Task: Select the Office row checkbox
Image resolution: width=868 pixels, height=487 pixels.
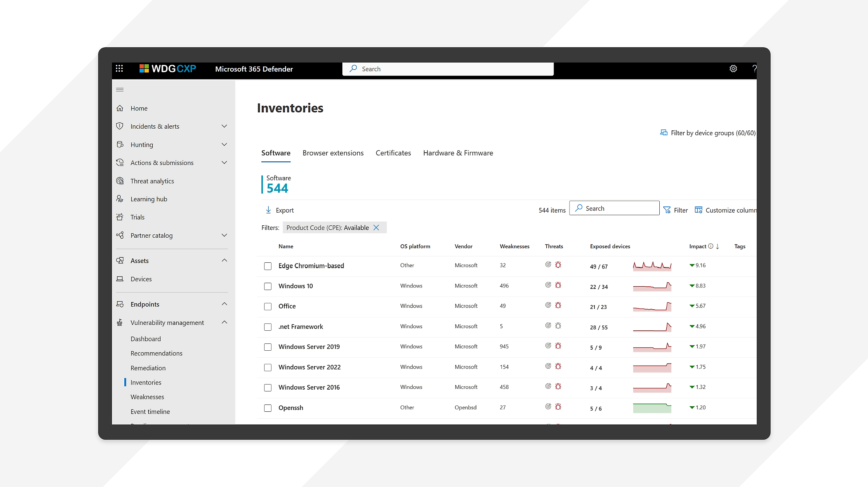Action: 268,306
